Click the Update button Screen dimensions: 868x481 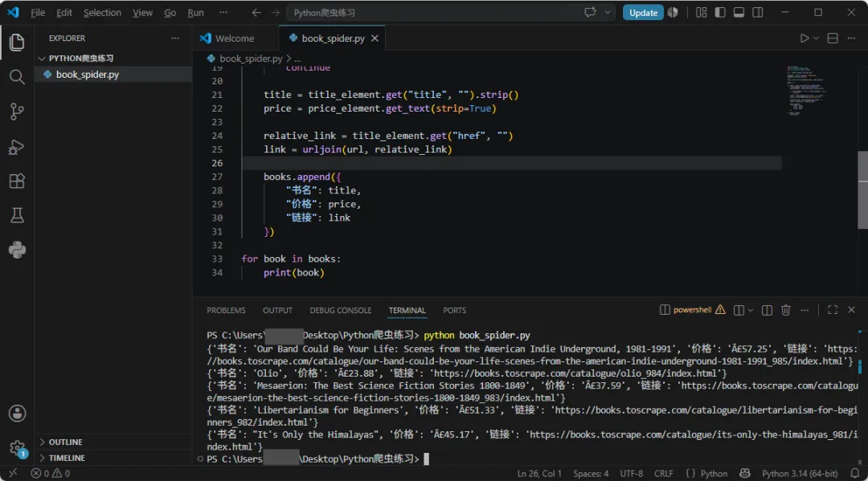point(643,12)
